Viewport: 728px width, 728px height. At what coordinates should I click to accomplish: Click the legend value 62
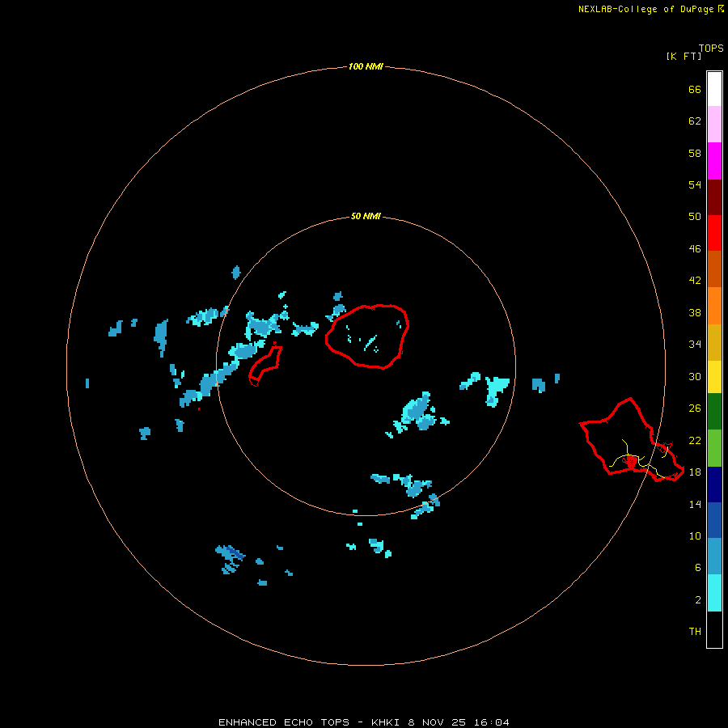click(x=695, y=121)
